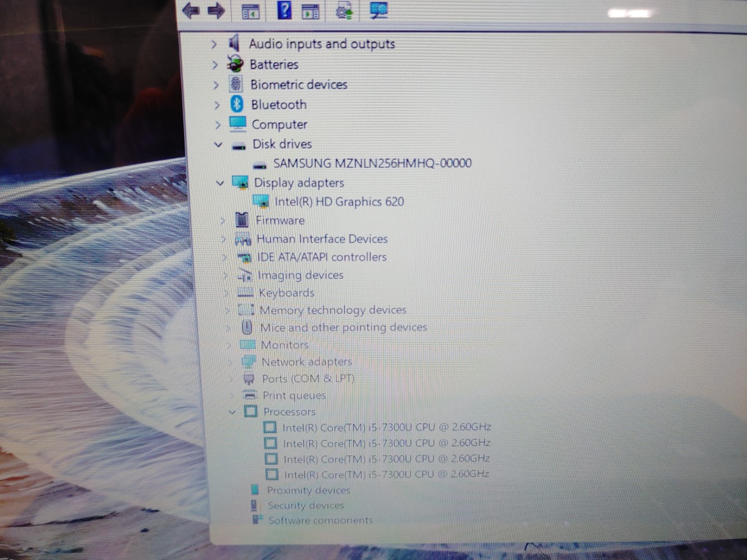Collapse the Display adapters category
The height and width of the screenshot is (560, 747).
tap(220, 183)
